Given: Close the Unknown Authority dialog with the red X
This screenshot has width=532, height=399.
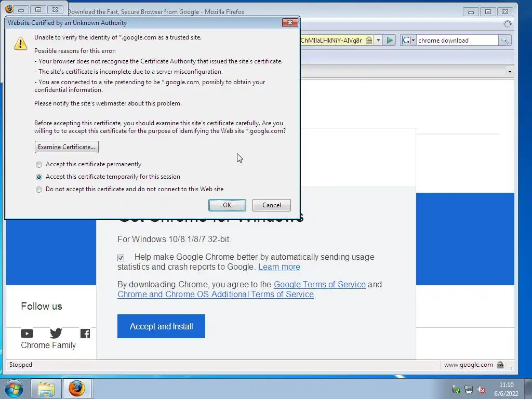Looking at the screenshot, I should (290, 23).
